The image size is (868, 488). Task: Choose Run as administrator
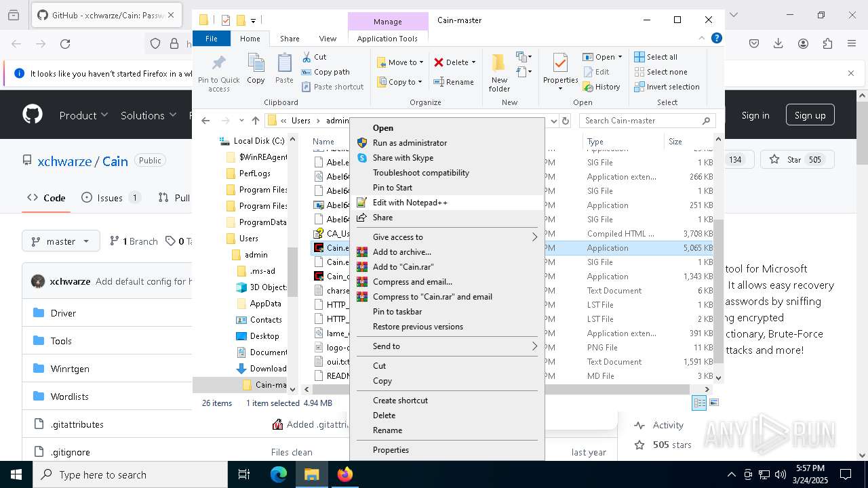click(x=447, y=143)
